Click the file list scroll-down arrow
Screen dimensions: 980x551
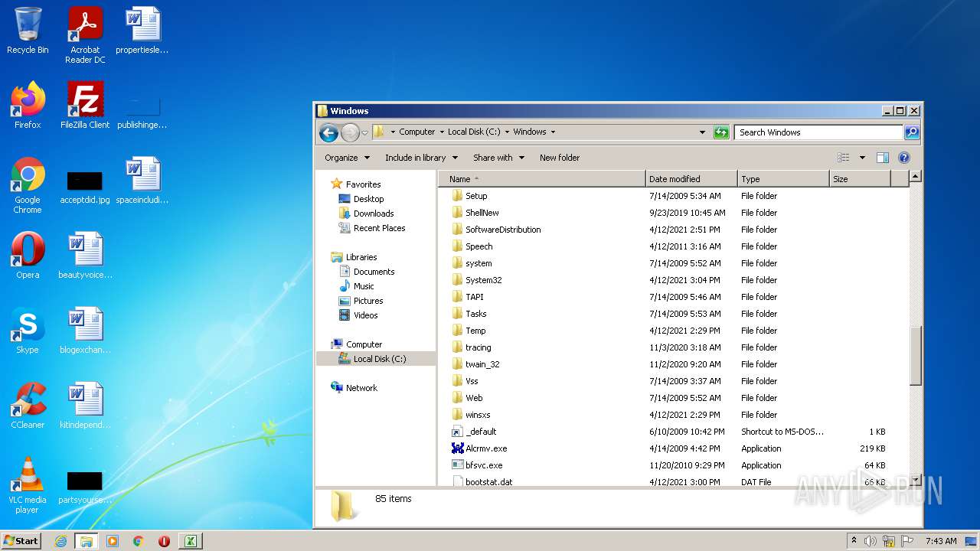pyautogui.click(x=915, y=480)
